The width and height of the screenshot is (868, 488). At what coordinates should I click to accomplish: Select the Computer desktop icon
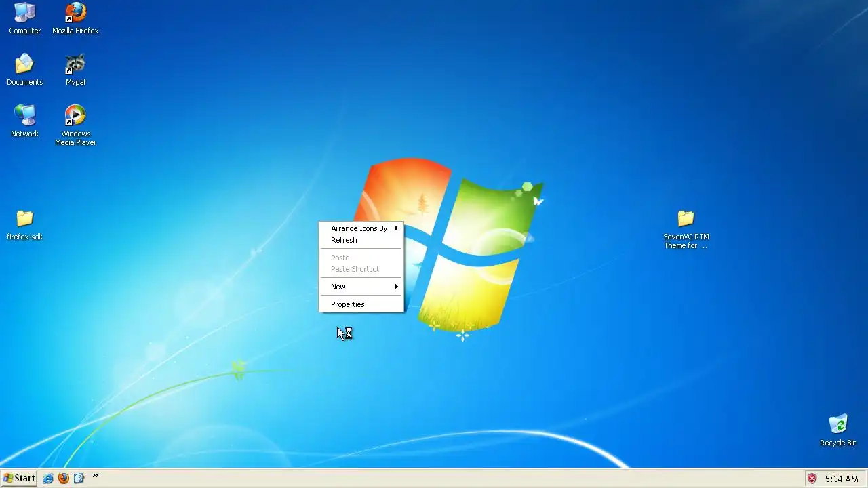pos(25,18)
